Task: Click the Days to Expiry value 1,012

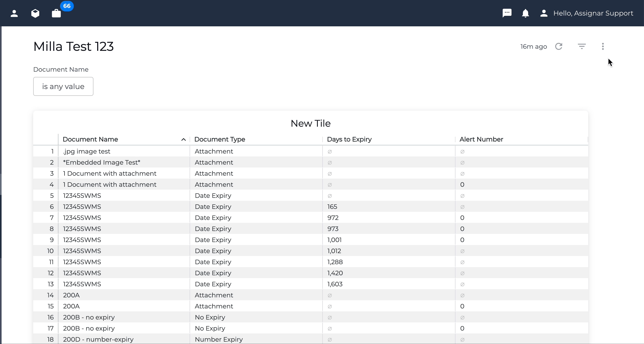Action: coord(334,251)
